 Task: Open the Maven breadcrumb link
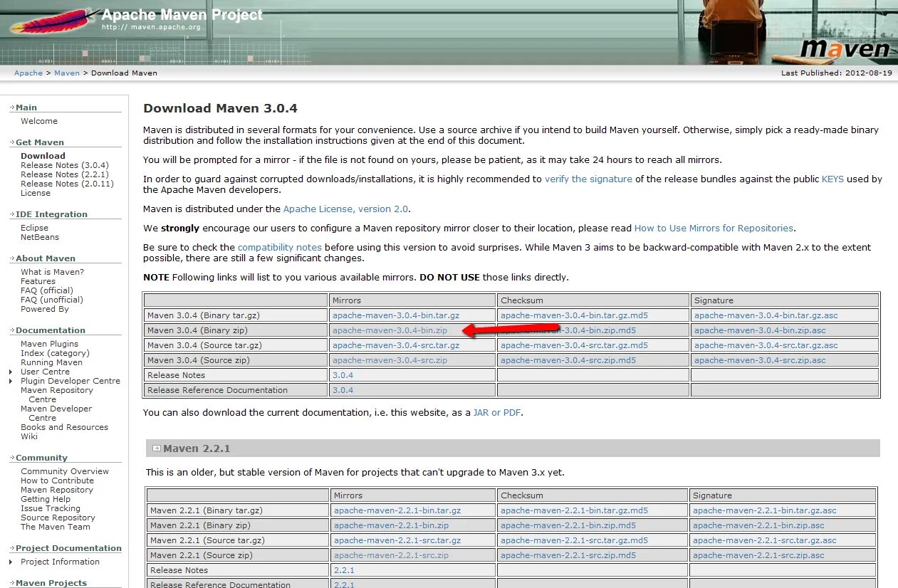[67, 73]
